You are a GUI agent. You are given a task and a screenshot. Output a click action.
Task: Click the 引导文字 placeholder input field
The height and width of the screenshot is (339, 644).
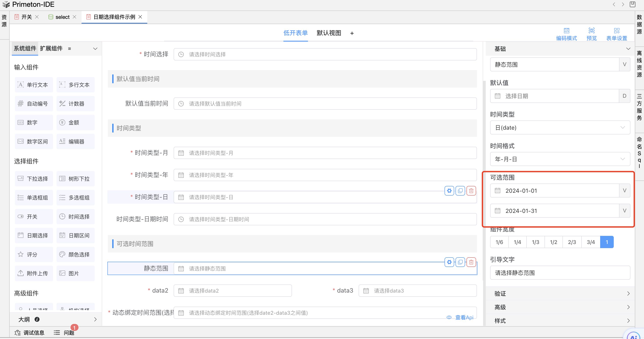coord(560,273)
